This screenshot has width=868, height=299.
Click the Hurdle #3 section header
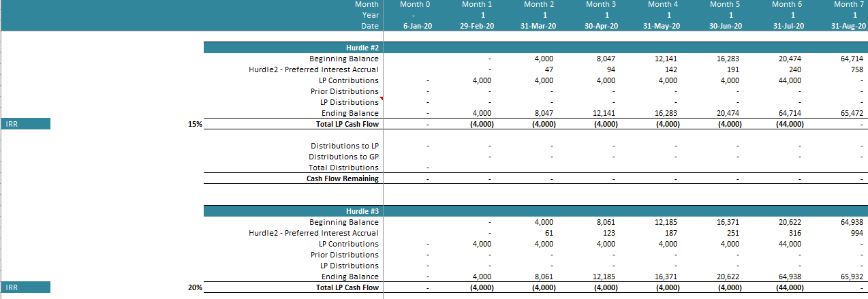pyautogui.click(x=362, y=211)
